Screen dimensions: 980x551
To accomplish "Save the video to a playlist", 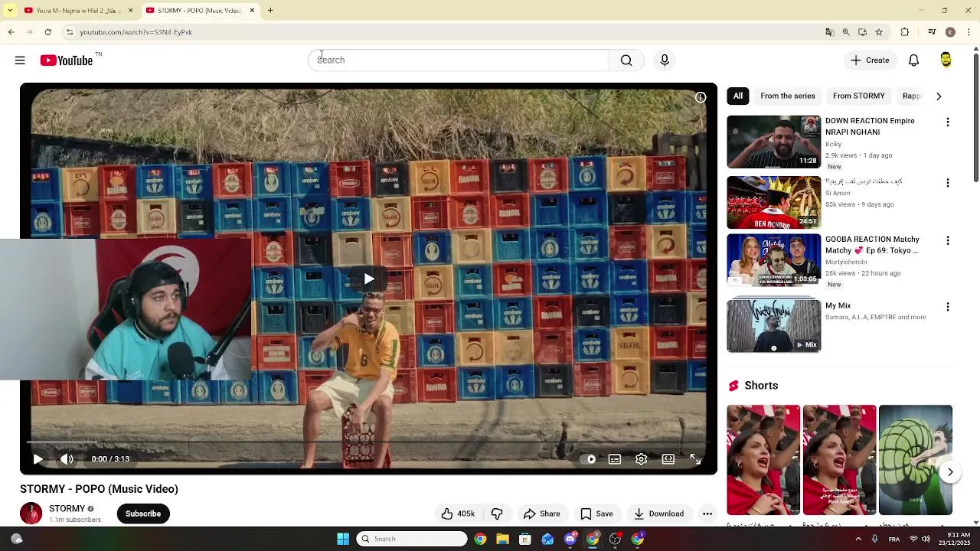I will [x=596, y=514].
